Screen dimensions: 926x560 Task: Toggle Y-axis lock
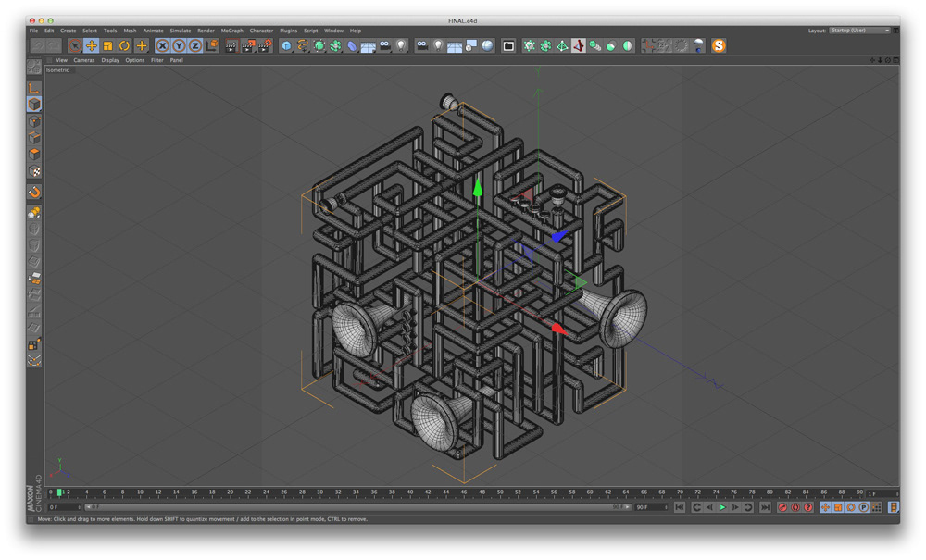(179, 45)
